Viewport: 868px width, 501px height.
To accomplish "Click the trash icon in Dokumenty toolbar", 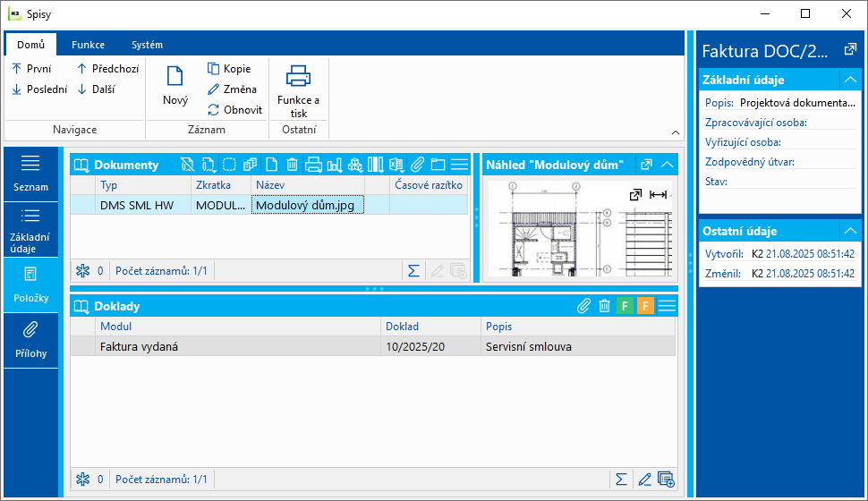I will pos(293,165).
